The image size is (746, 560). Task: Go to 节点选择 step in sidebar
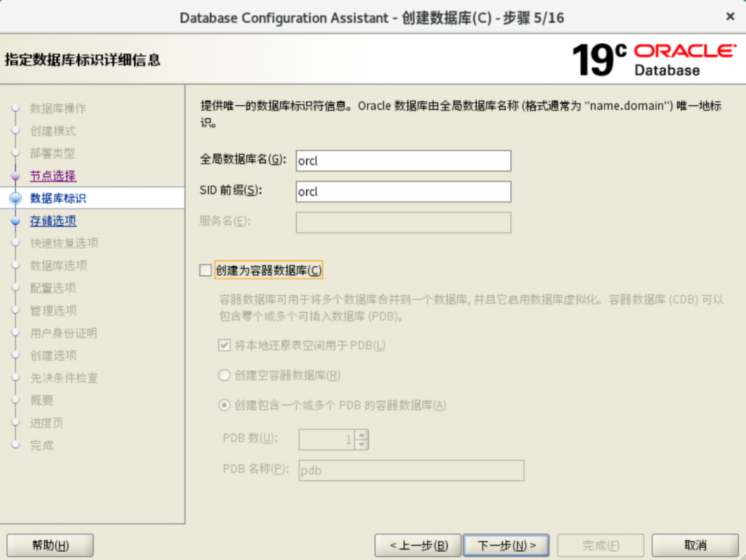(53, 176)
